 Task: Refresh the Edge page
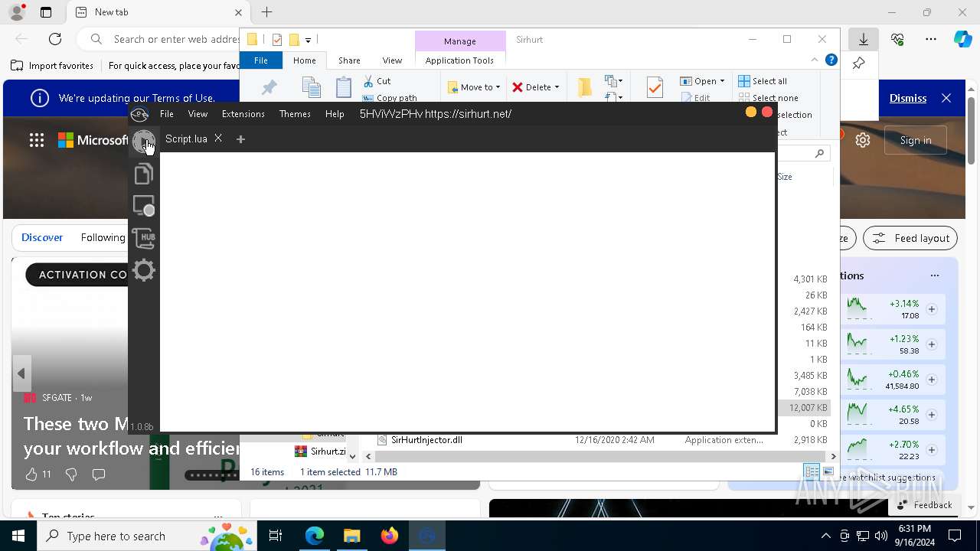pyautogui.click(x=55, y=39)
